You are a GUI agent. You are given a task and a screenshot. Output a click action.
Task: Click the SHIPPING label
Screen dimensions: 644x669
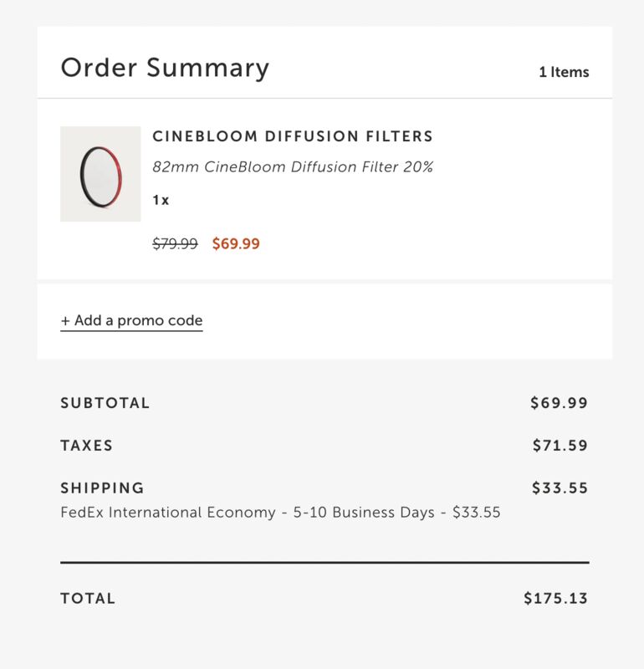102,488
